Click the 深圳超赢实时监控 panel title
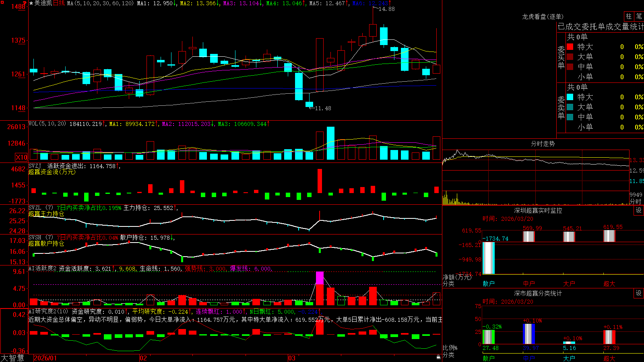Screen dimensions: 644x362 538,210
